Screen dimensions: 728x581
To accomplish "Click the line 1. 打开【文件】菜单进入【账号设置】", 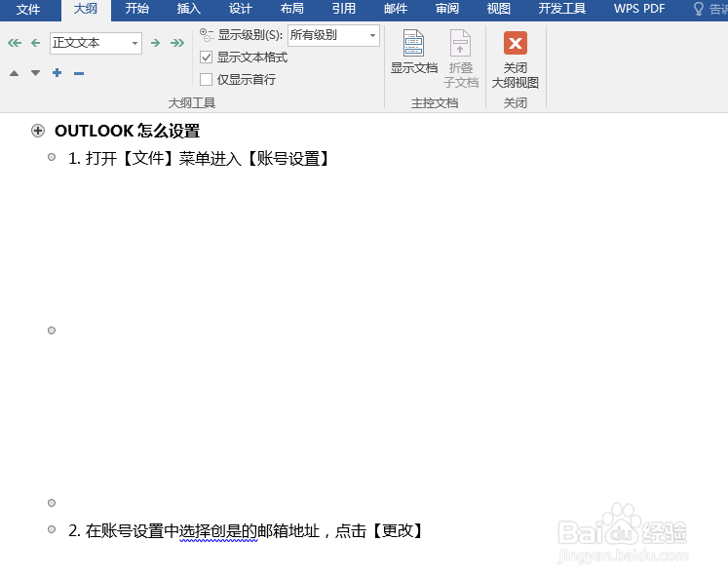I will [201, 159].
